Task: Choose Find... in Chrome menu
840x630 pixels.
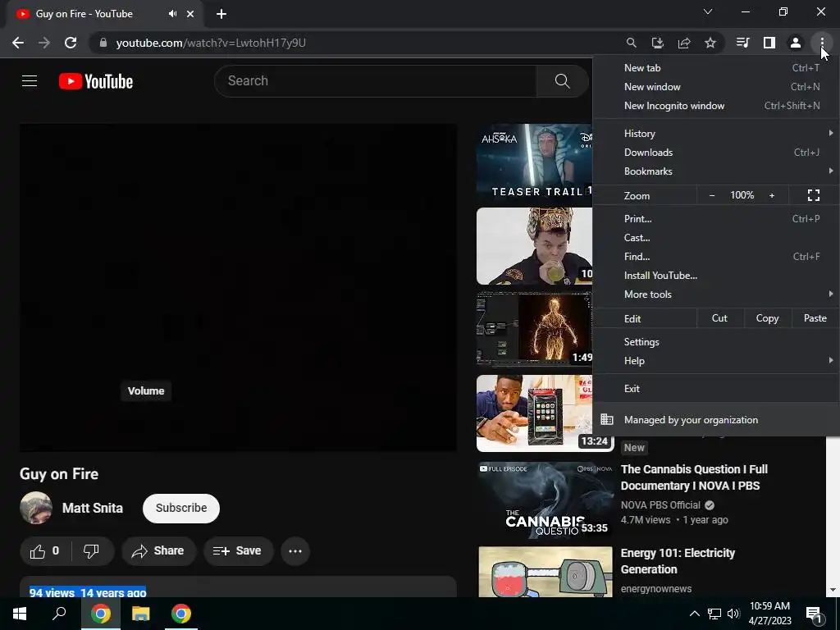Action: pyautogui.click(x=715, y=257)
